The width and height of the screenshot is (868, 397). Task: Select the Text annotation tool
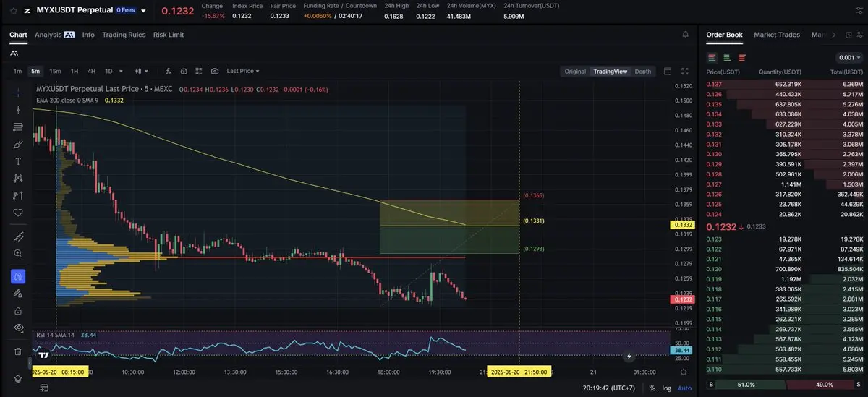tap(18, 161)
